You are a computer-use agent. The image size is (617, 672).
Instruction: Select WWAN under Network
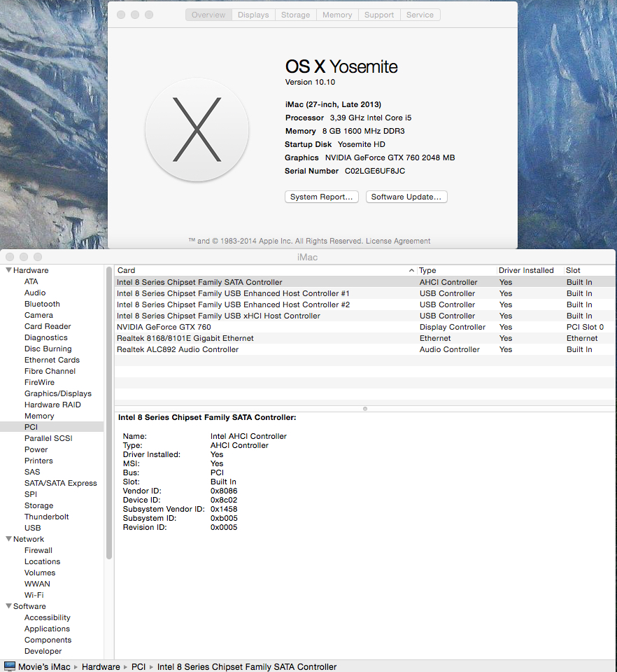[37, 584]
